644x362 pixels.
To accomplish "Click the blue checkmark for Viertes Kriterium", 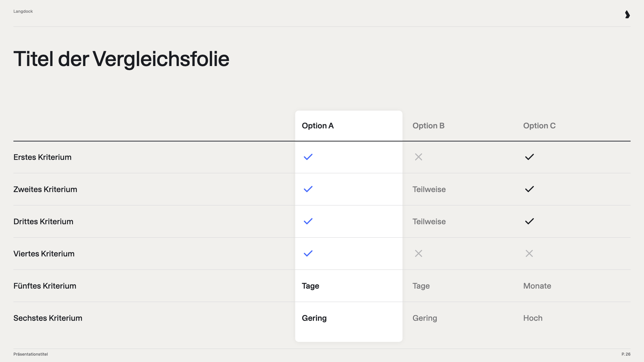I will (x=308, y=253).
